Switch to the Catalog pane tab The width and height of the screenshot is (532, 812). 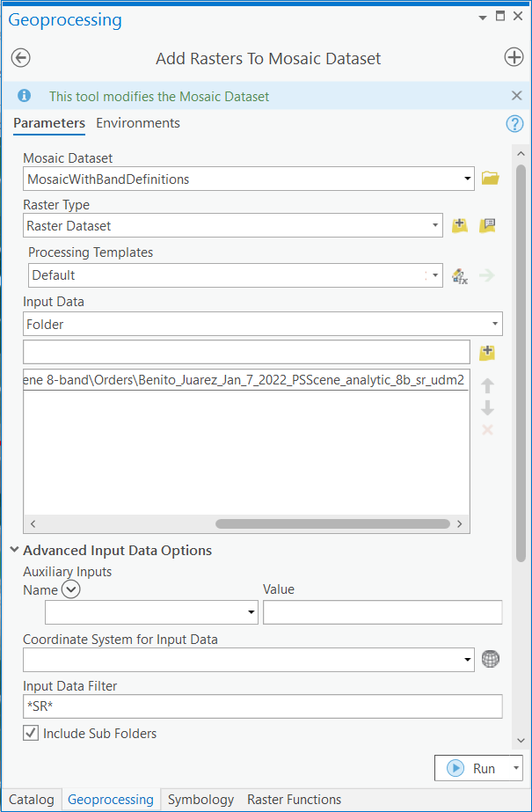click(x=31, y=800)
